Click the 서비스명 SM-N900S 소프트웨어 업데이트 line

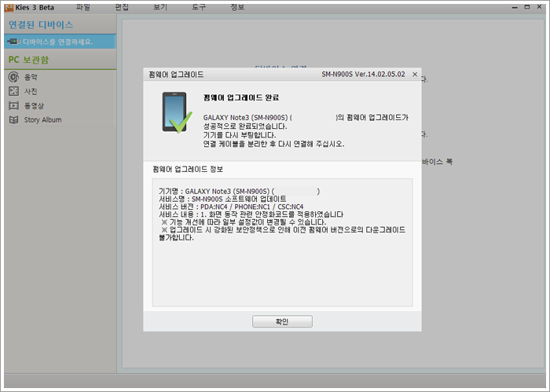[222, 199]
